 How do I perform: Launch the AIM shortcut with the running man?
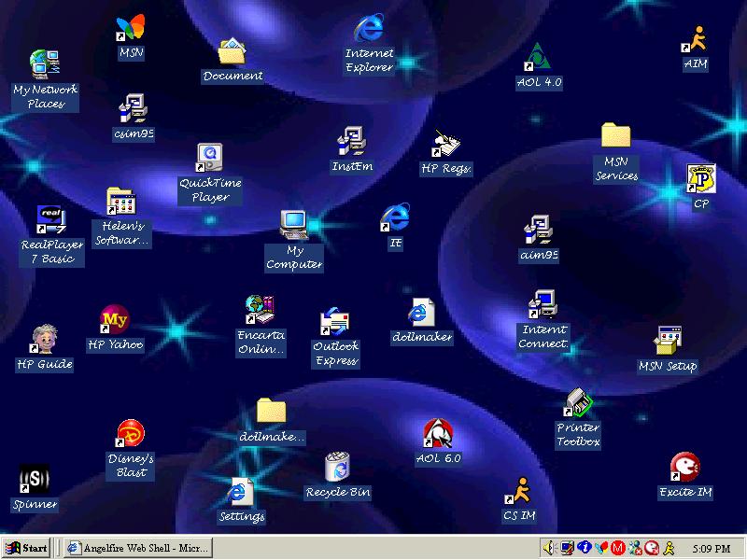[x=695, y=39]
